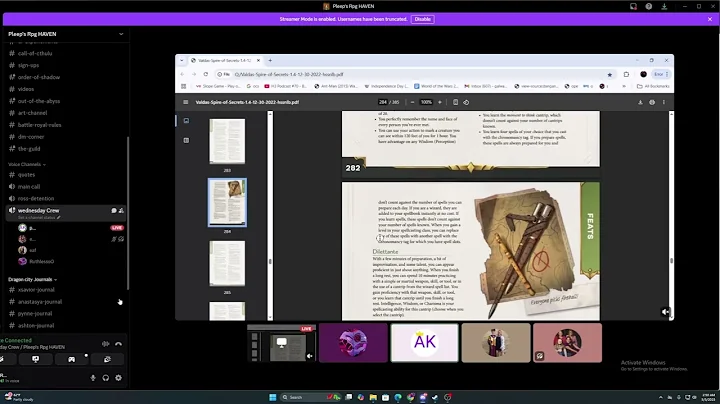
Task: Open PDF viewer sidebar hamburger menu
Action: click(x=186, y=102)
